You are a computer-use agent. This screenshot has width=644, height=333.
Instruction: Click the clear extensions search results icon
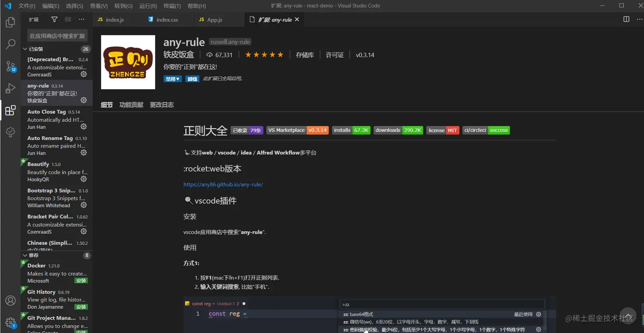(x=68, y=20)
